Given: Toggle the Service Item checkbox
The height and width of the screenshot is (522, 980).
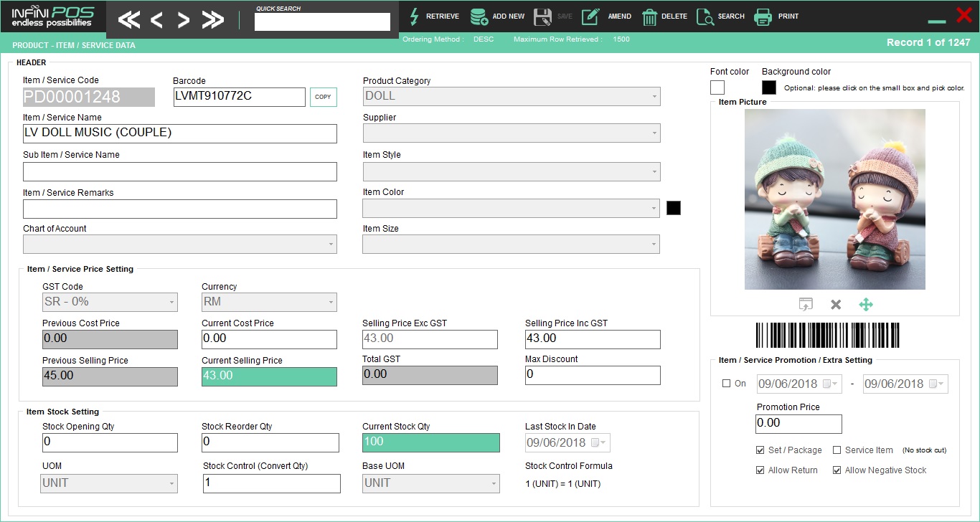Looking at the screenshot, I should point(837,450).
